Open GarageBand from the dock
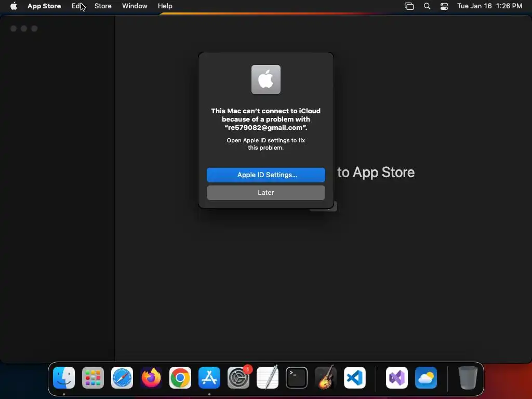Image resolution: width=532 pixels, height=399 pixels. pos(326,378)
